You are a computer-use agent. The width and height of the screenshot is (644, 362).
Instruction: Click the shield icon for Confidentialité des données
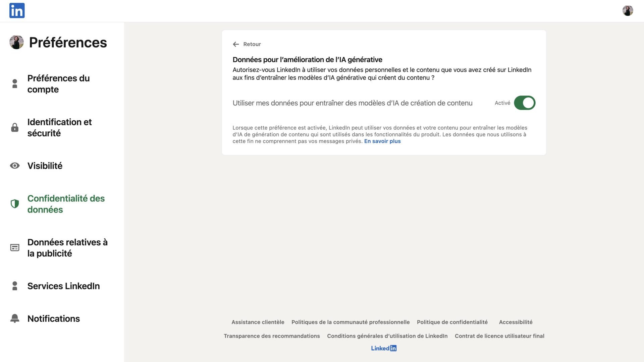pos(15,204)
